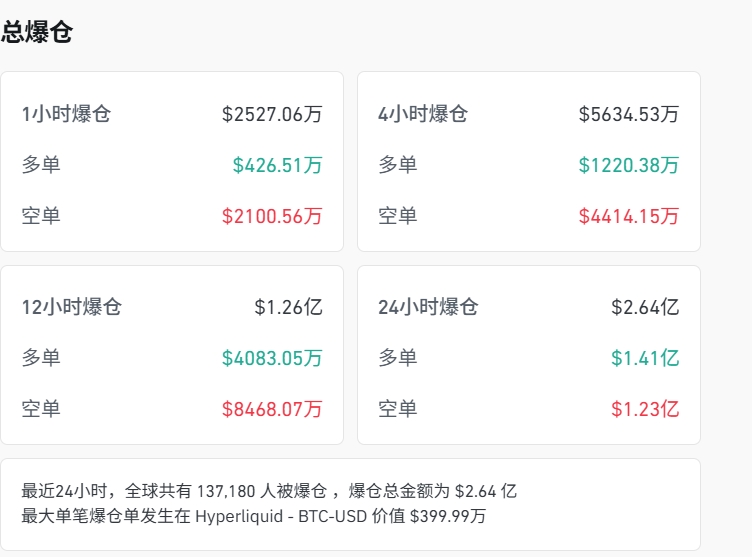Select the 12小时爆仓 card title
752x557 pixels.
coord(71,307)
